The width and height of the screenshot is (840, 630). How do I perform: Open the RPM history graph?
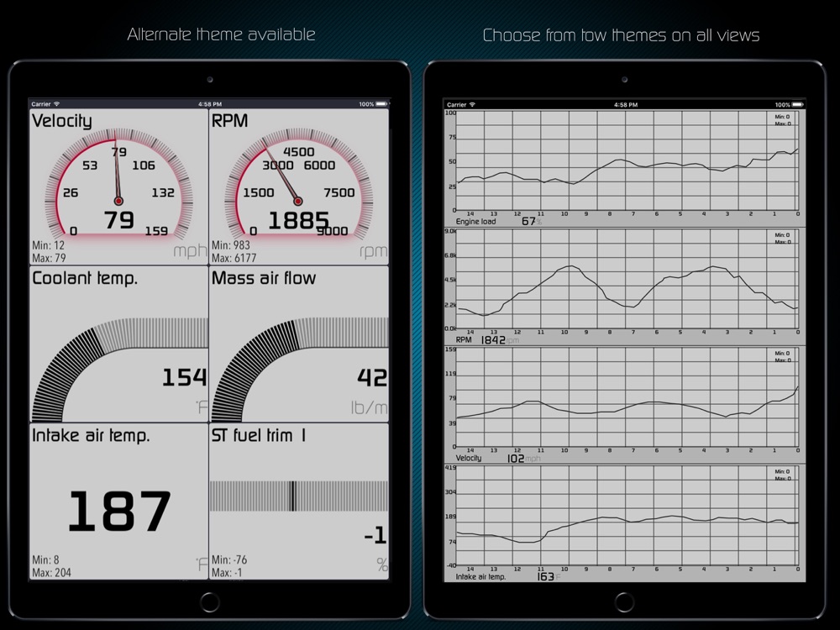pyautogui.click(x=624, y=286)
